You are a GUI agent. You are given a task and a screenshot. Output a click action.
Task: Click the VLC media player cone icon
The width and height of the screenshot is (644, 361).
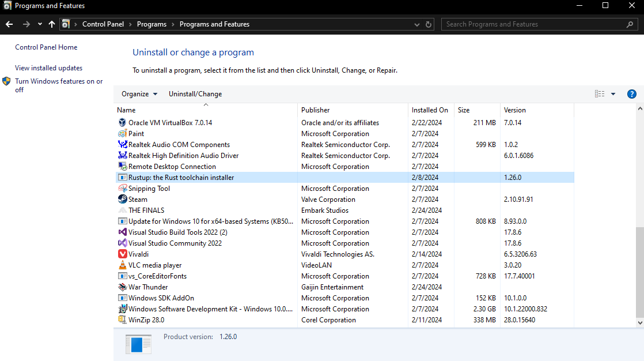pos(122,265)
